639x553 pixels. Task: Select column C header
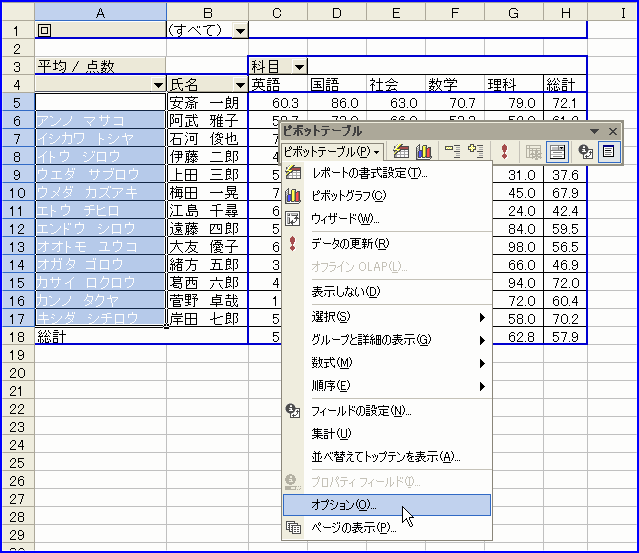click(x=278, y=12)
